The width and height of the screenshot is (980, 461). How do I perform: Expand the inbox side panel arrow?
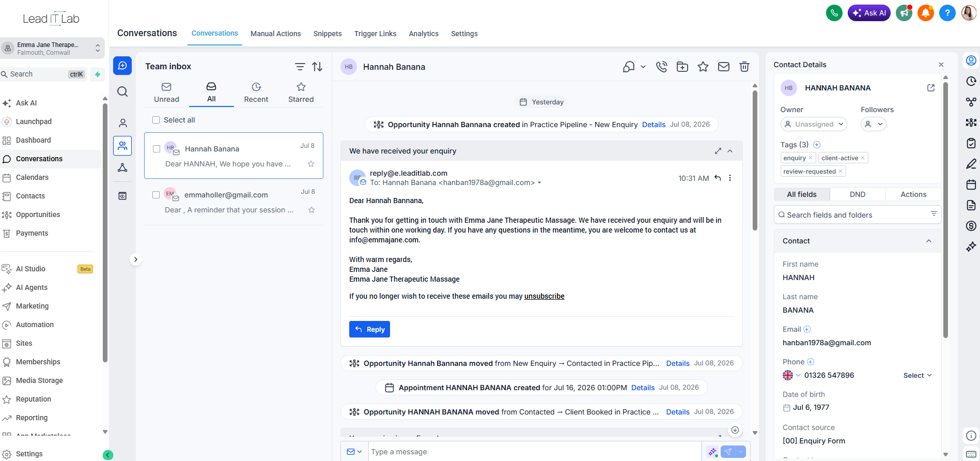(x=135, y=259)
